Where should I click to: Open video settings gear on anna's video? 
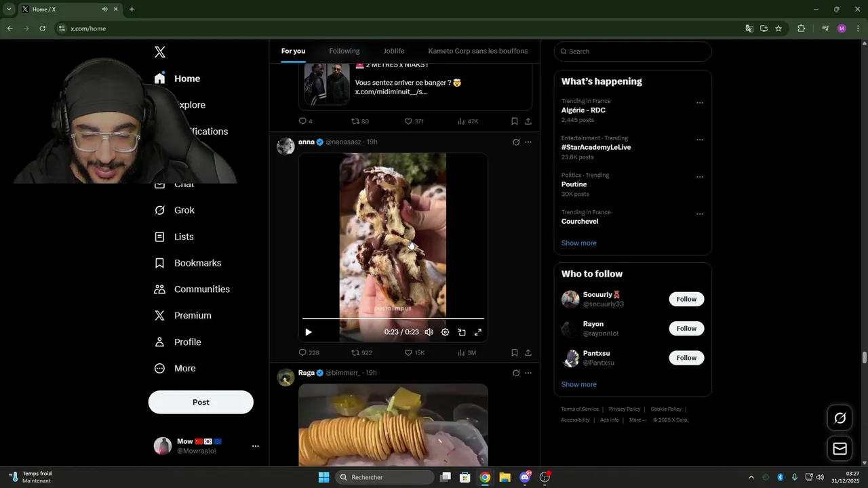(x=445, y=332)
